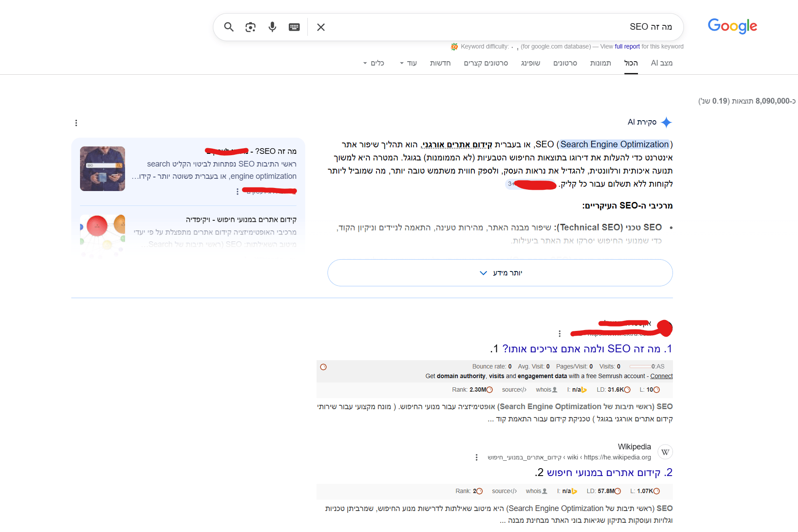Open Google Lens image search
The height and width of the screenshot is (532, 798).
point(250,27)
